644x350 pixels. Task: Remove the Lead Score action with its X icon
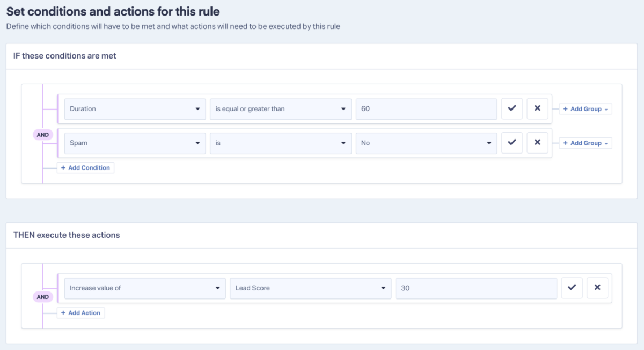tap(597, 288)
